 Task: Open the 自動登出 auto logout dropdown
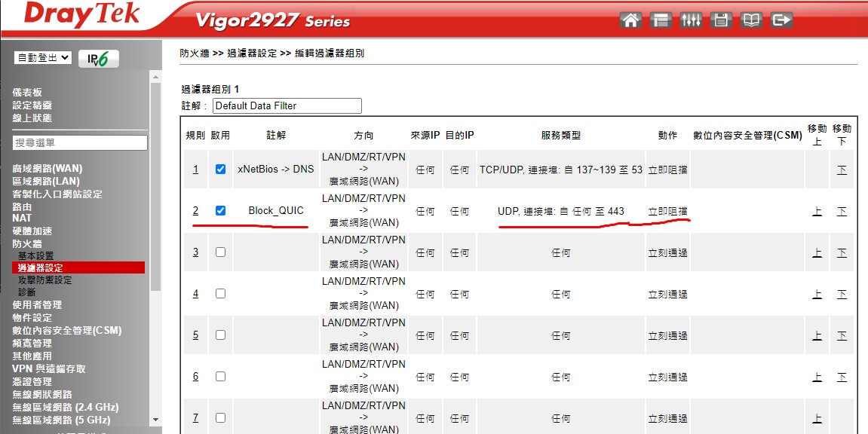(x=44, y=57)
